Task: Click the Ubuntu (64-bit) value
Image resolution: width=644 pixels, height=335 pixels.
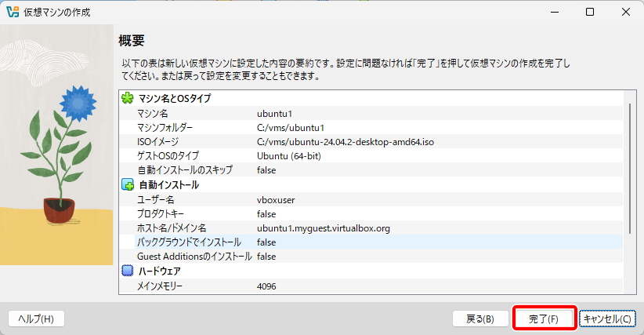Action: (289, 156)
